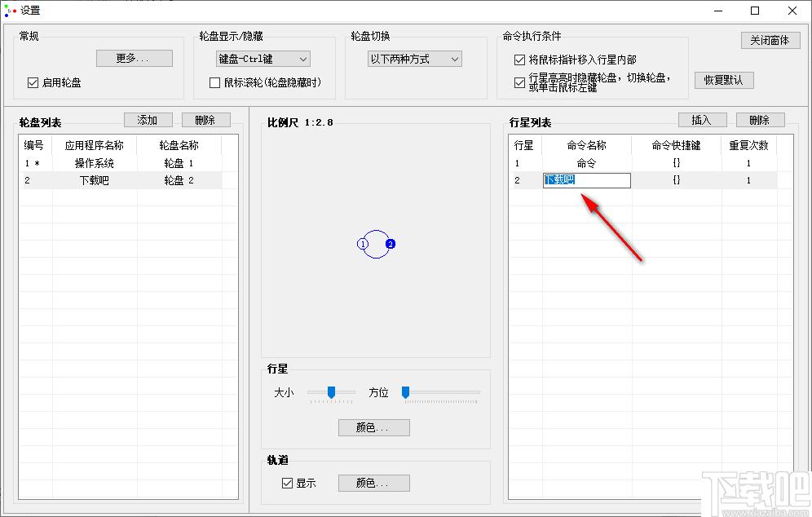Screen dimensions: 812x517
Task: Click 删除 button above wheel list
Action: coord(205,120)
